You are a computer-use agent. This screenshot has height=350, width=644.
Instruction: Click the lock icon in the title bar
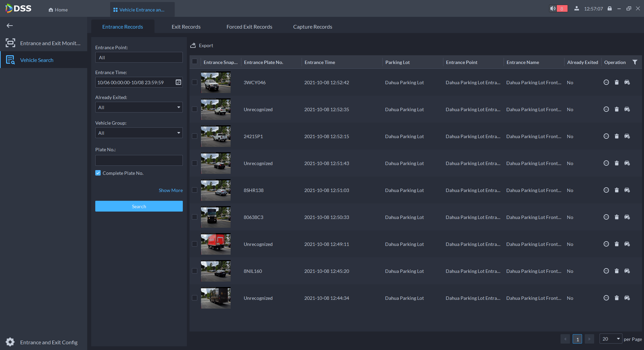tap(609, 9)
